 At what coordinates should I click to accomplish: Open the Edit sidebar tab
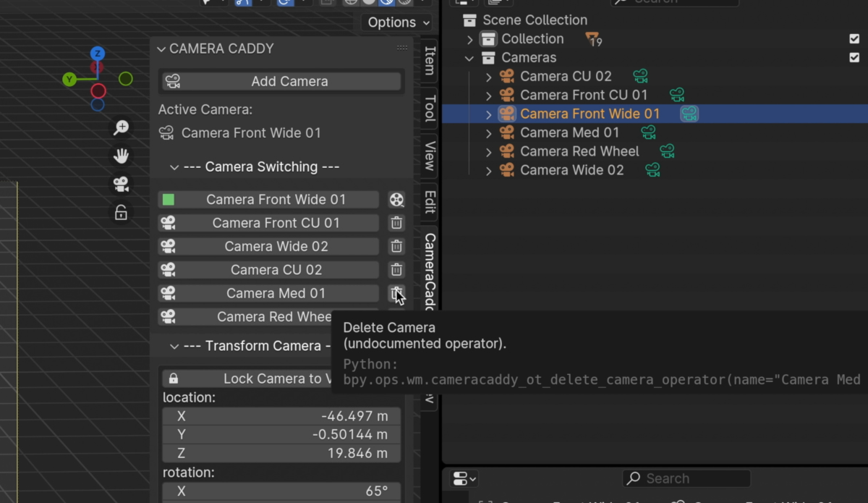click(430, 202)
